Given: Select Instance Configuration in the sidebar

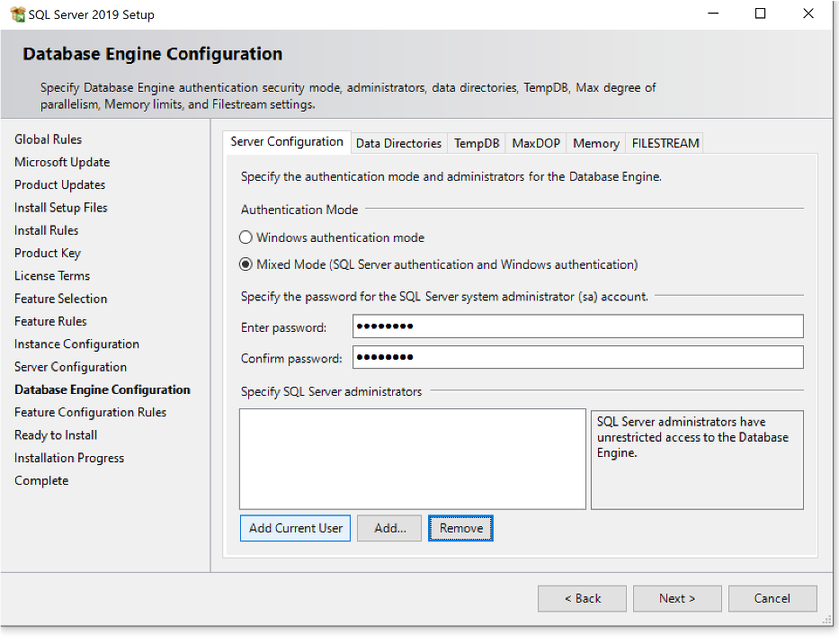Looking at the screenshot, I should click(x=76, y=344).
